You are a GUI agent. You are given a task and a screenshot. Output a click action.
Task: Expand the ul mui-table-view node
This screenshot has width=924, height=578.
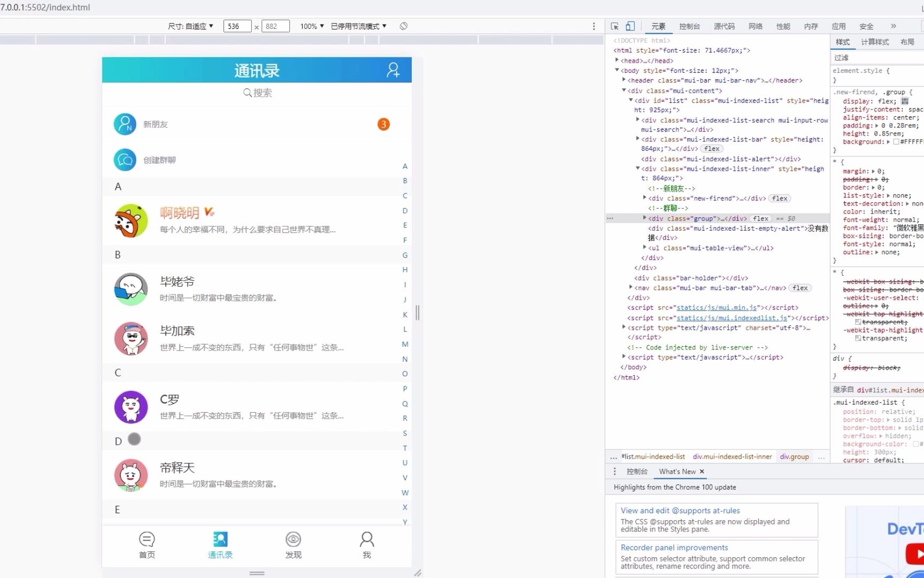[x=645, y=248]
